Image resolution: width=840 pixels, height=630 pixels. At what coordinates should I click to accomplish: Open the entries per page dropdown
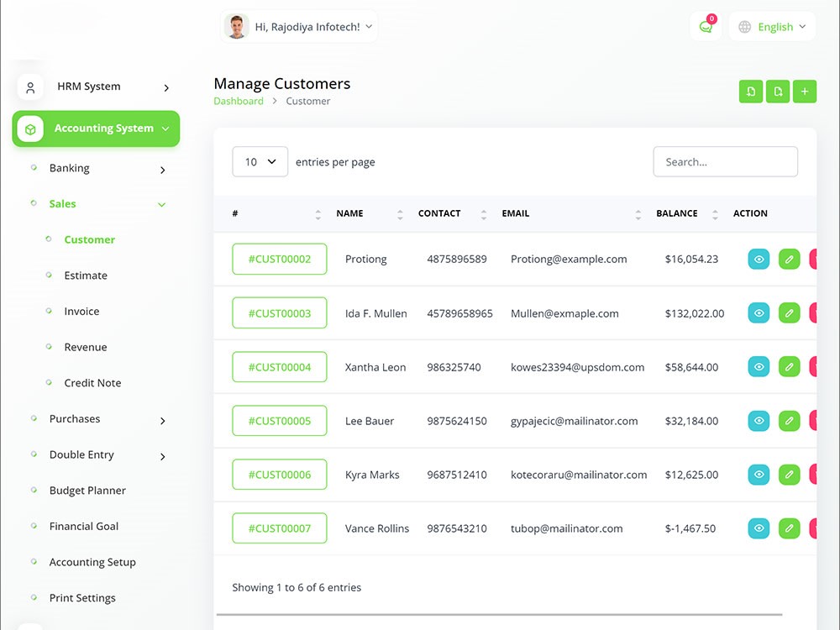click(x=260, y=162)
